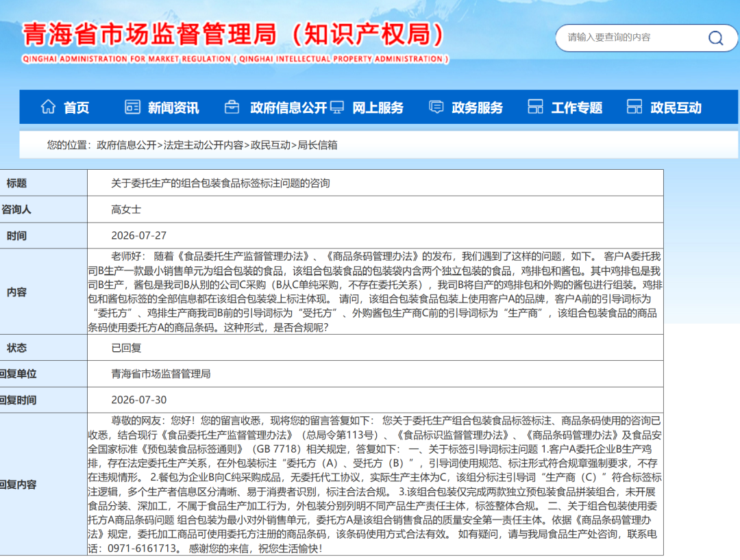740x560 pixels.
Task: Click the phone number 0971-6161713 in reply
Action: [x=142, y=548]
